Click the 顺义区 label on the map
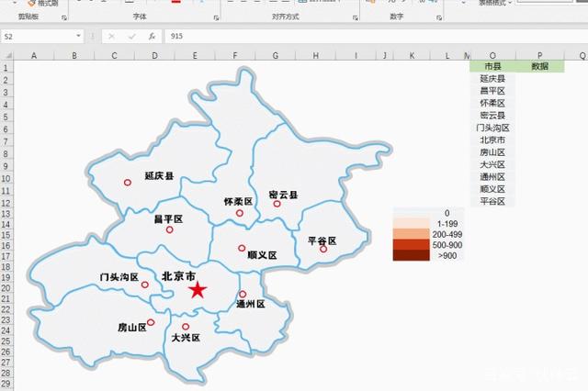This screenshot has height=391, width=588. (x=263, y=255)
